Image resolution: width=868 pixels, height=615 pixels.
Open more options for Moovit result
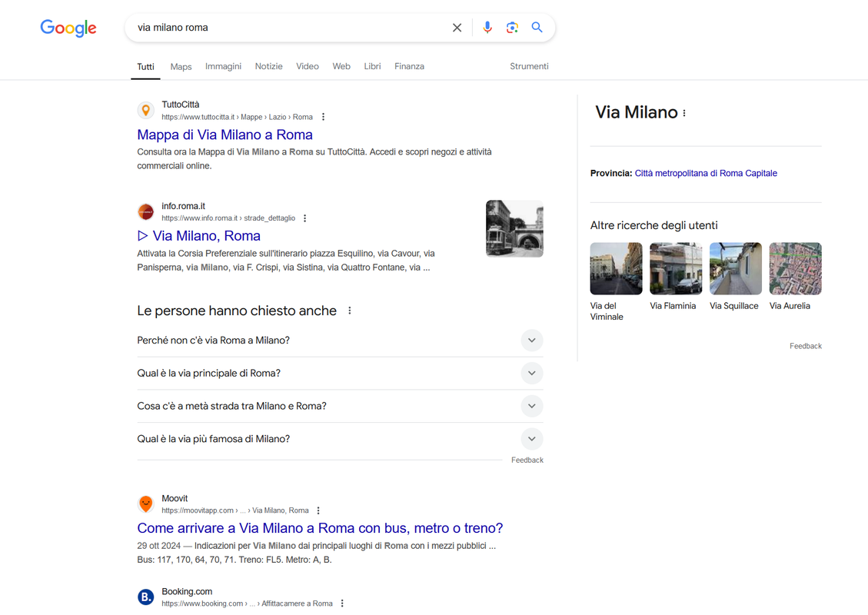click(x=318, y=510)
